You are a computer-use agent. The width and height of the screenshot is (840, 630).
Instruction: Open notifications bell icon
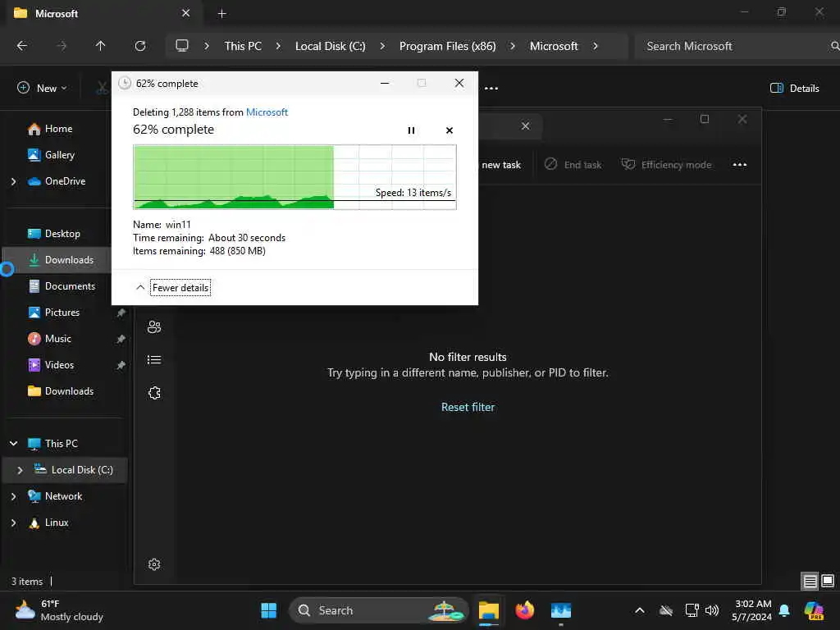click(x=784, y=610)
